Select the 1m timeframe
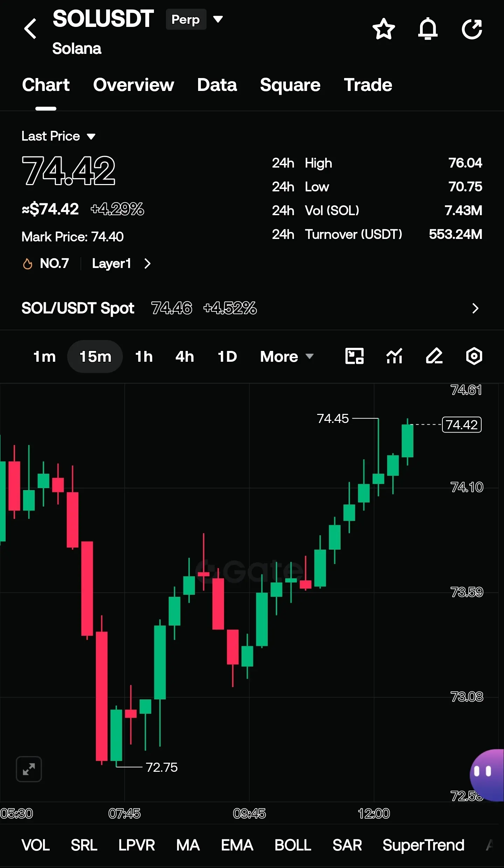Screen dimensions: 504x868 pyautogui.click(x=44, y=357)
